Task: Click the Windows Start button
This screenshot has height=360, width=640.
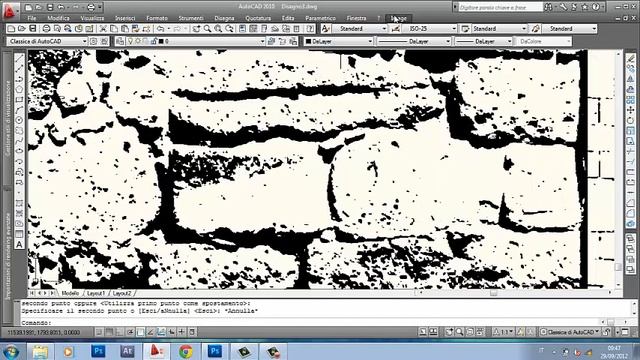Action: pyautogui.click(x=11, y=351)
